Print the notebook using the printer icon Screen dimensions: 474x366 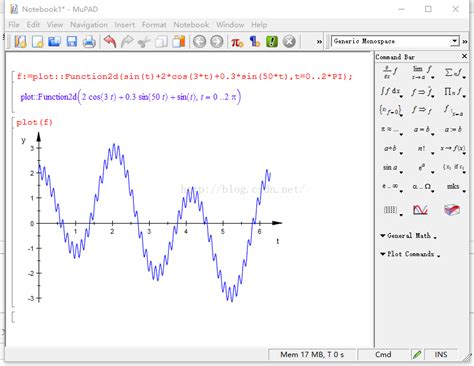coord(89,42)
